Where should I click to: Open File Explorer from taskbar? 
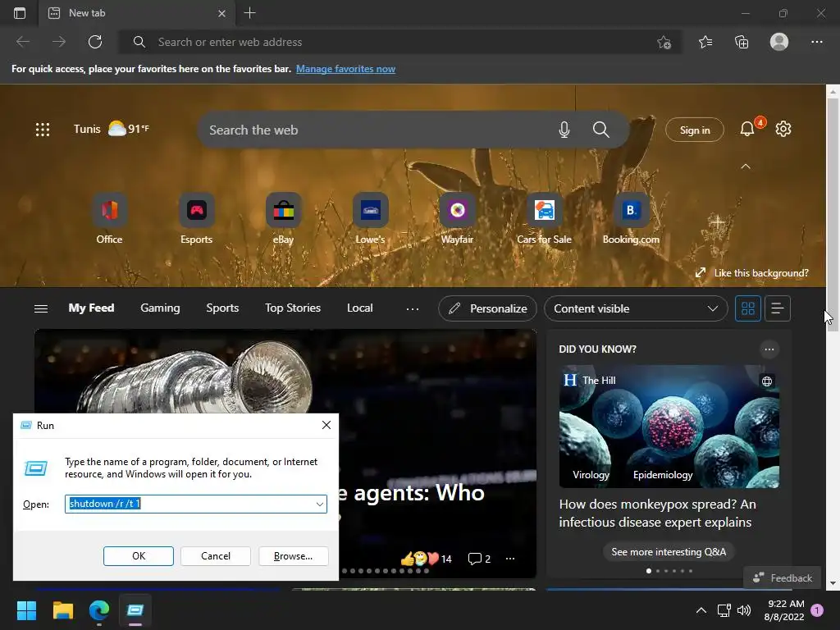click(62, 610)
